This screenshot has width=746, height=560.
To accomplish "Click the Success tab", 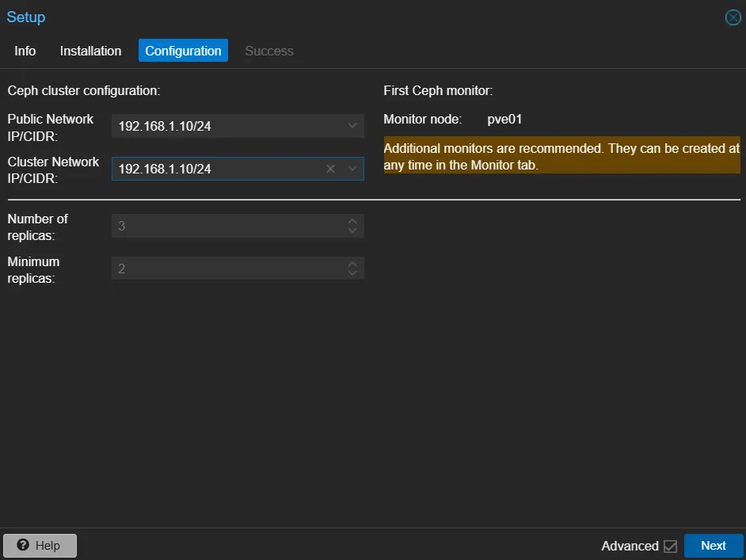I will click(x=268, y=51).
